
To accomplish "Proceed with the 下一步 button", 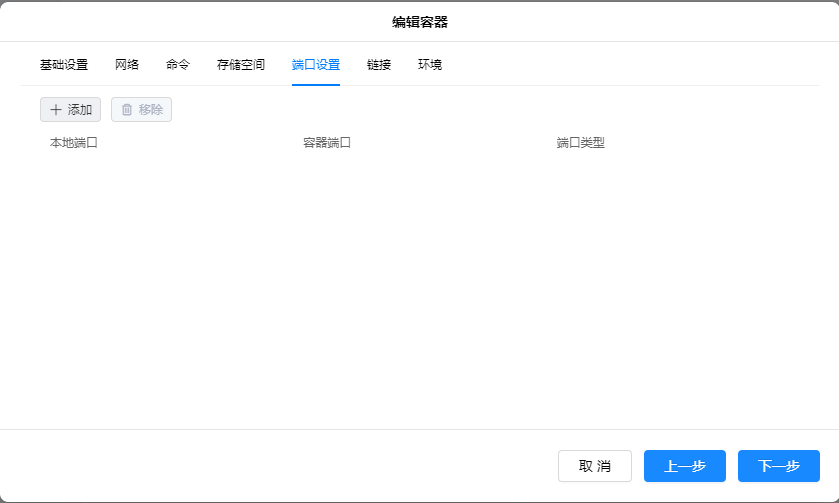I will click(x=779, y=466).
